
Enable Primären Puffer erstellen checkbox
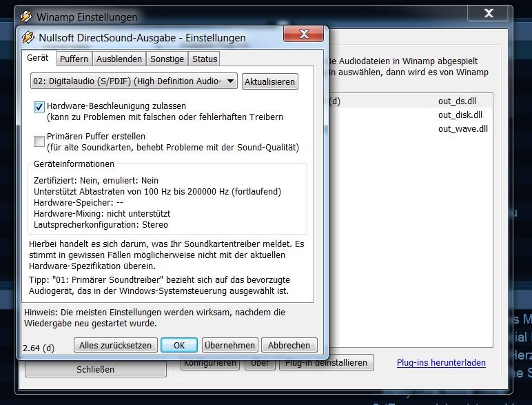pos(39,141)
